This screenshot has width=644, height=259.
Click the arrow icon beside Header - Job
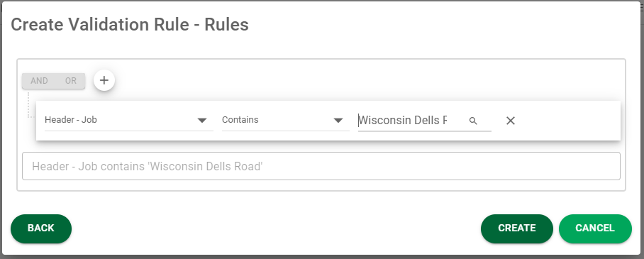(201, 121)
